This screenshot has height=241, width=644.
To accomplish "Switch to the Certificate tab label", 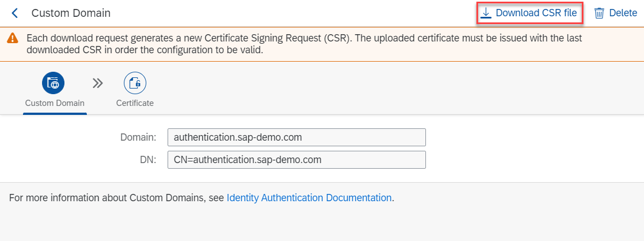I will click(135, 103).
